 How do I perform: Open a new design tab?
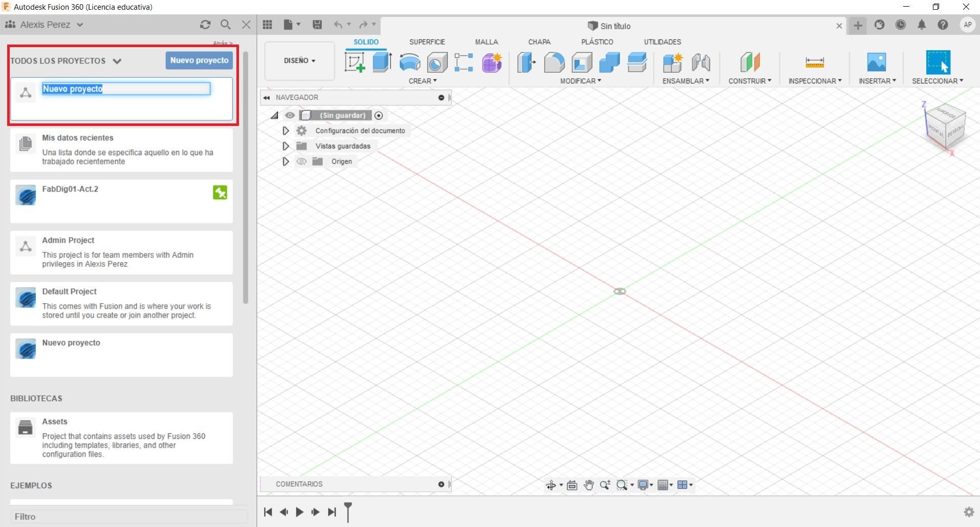(x=858, y=25)
